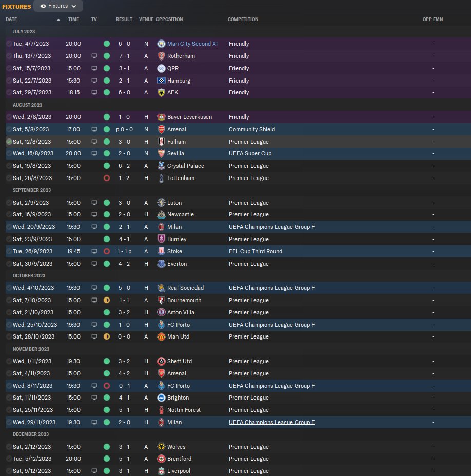The image size is (471, 476).
Task: Click the Bournemouth club badge
Action: point(161,300)
